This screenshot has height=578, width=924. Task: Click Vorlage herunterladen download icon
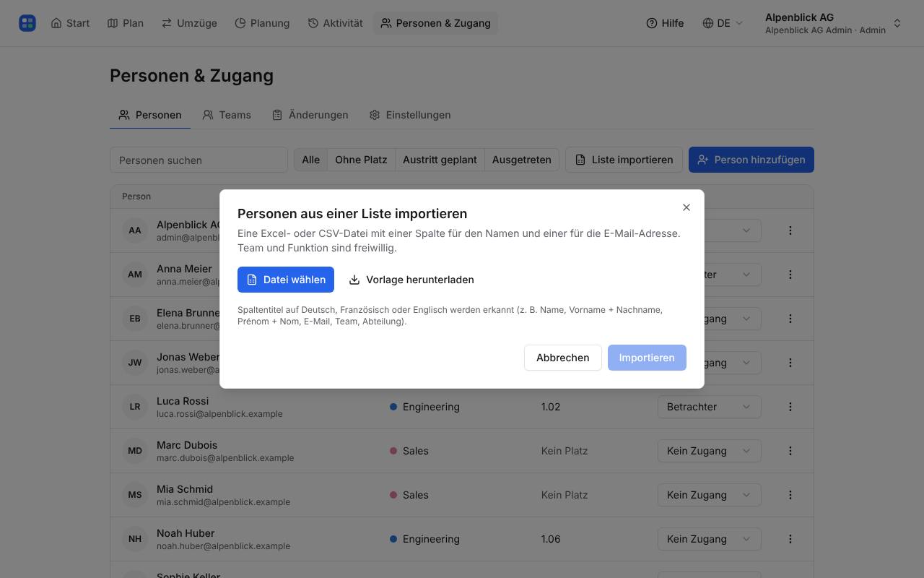354,280
